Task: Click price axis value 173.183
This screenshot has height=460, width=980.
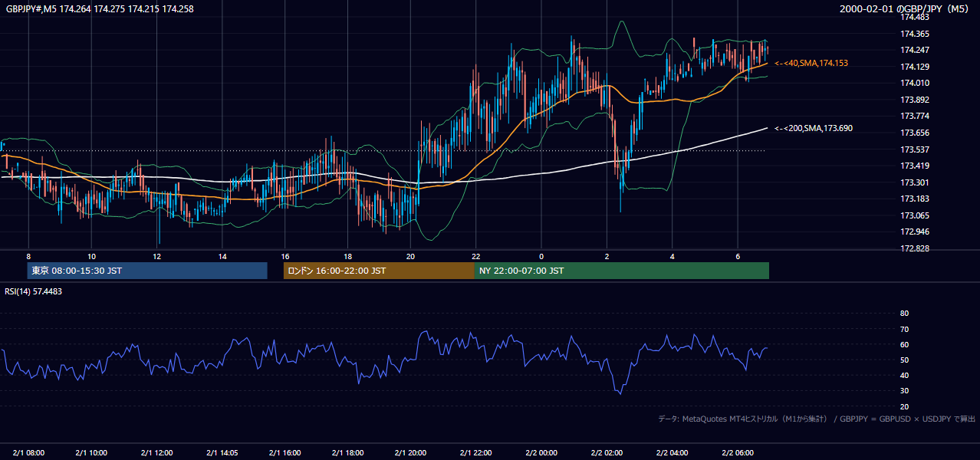Action: (915, 199)
